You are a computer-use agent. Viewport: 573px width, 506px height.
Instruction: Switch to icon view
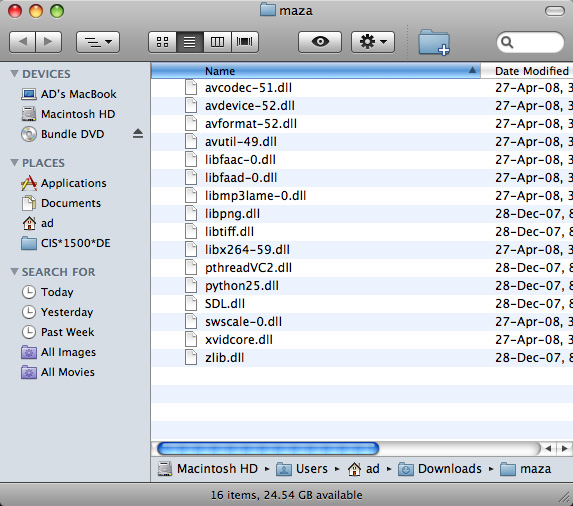click(x=162, y=42)
